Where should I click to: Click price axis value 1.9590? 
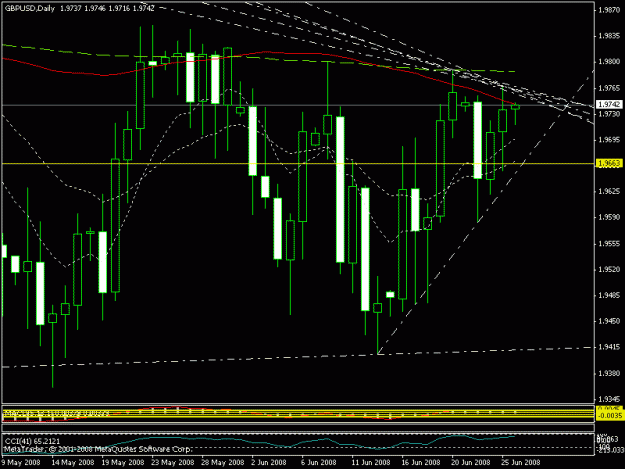[609, 218]
